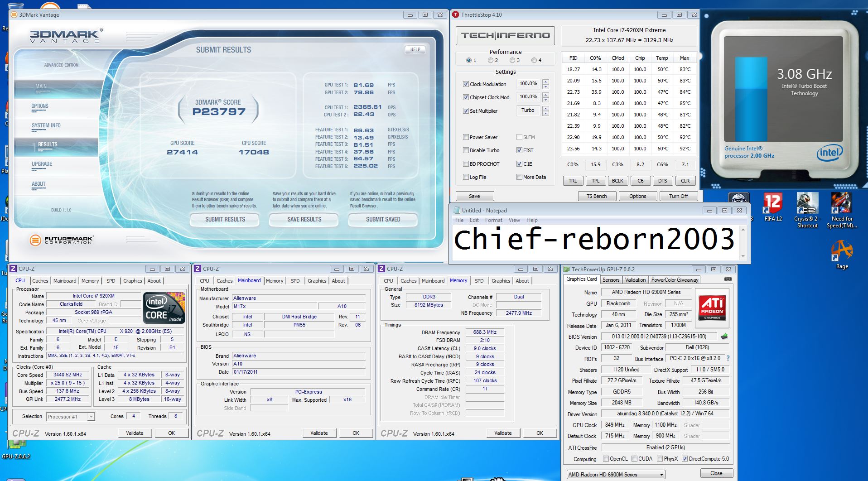Click the ThrottleStop red T title icon
This screenshot has width=868, height=481.
click(x=456, y=15)
